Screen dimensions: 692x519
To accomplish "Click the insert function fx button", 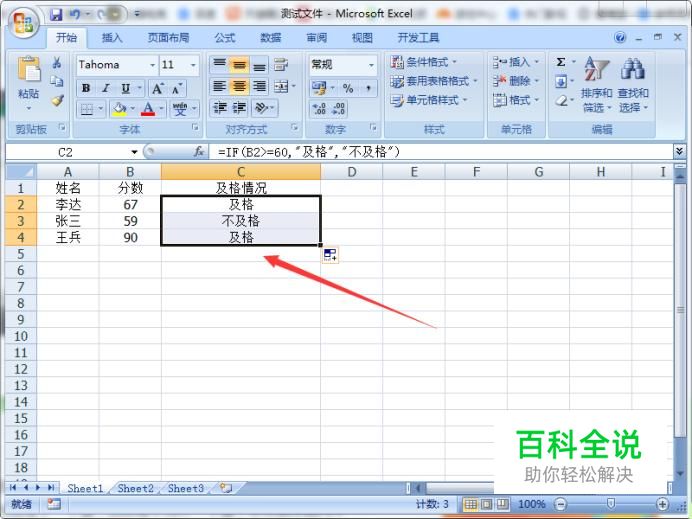I will point(199,152).
